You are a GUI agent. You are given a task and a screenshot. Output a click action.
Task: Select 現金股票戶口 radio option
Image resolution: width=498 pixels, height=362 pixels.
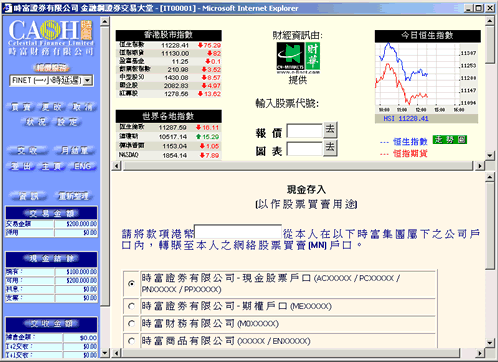(132, 284)
